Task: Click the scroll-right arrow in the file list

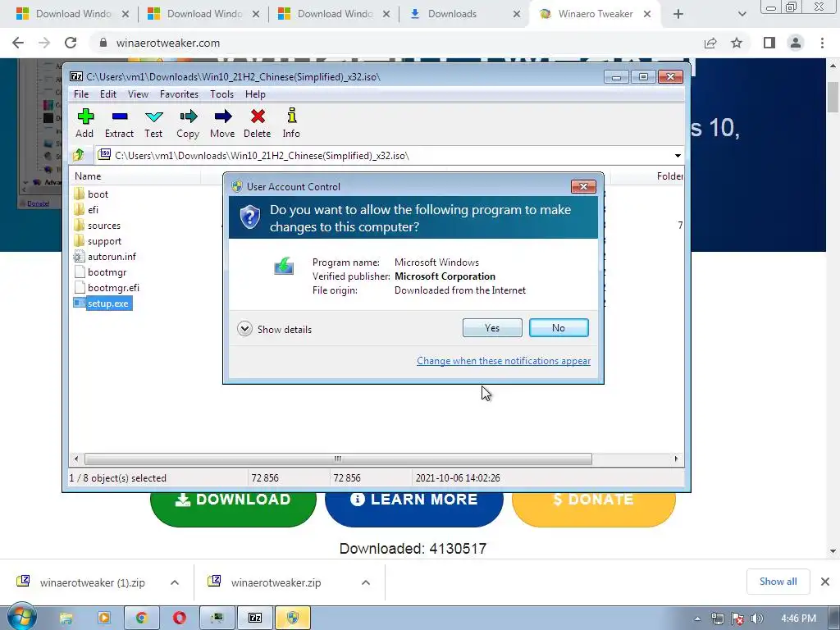Action: tap(676, 459)
